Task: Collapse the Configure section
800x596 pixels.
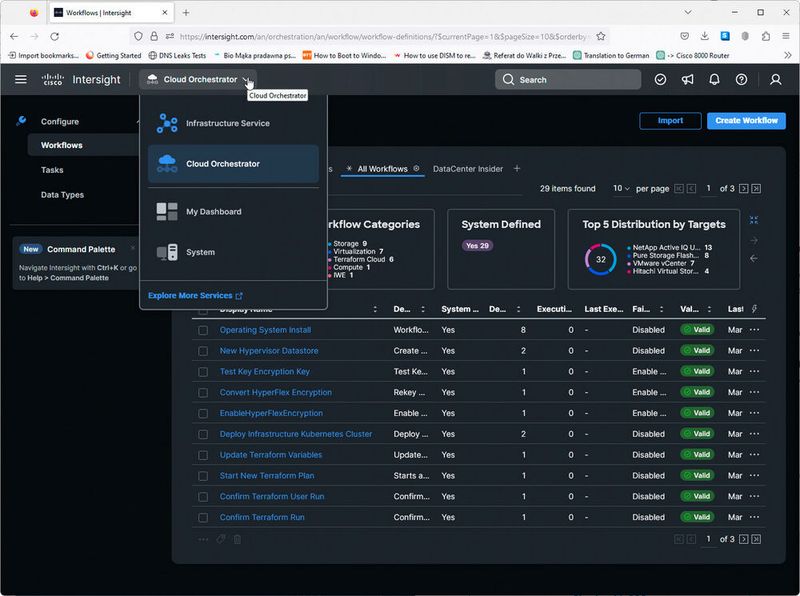Action: pos(137,121)
